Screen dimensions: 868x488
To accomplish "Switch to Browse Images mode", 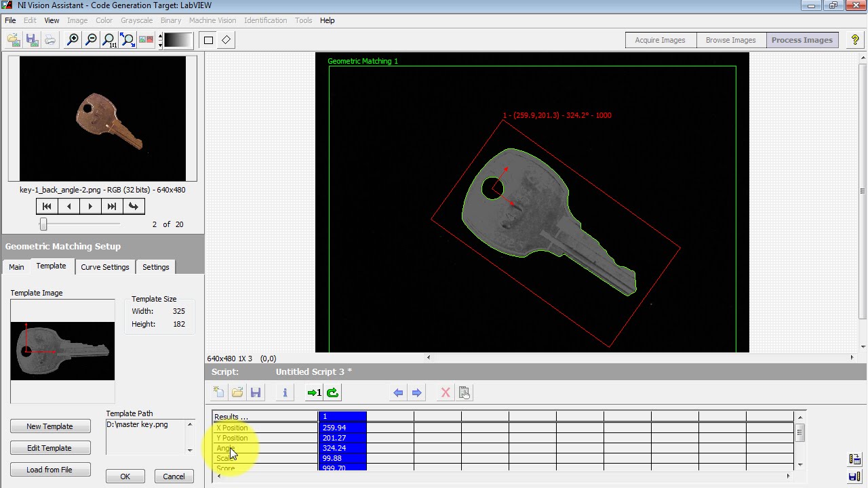I will coord(730,40).
